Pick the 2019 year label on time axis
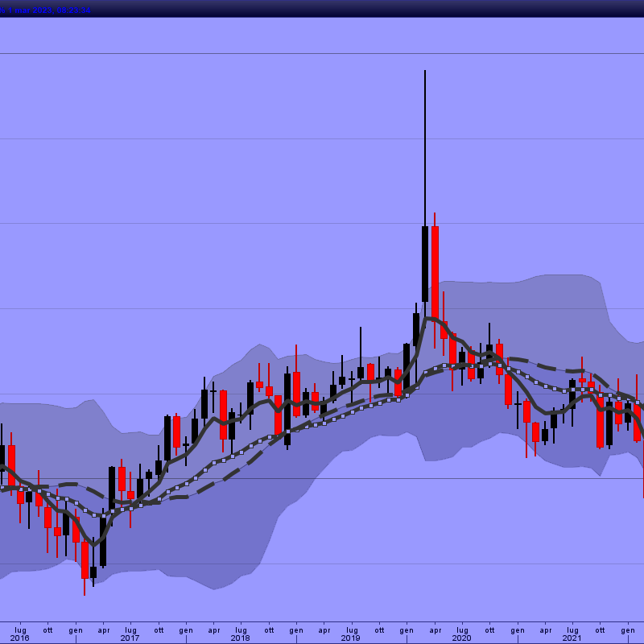Image resolution: width=644 pixels, height=644 pixels. click(350, 638)
